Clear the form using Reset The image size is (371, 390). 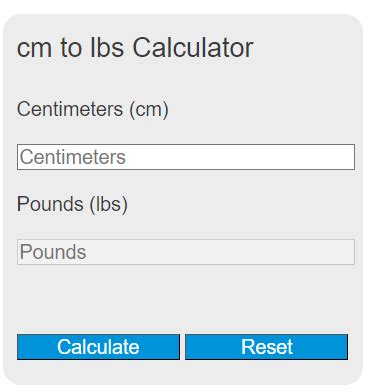[x=267, y=347]
